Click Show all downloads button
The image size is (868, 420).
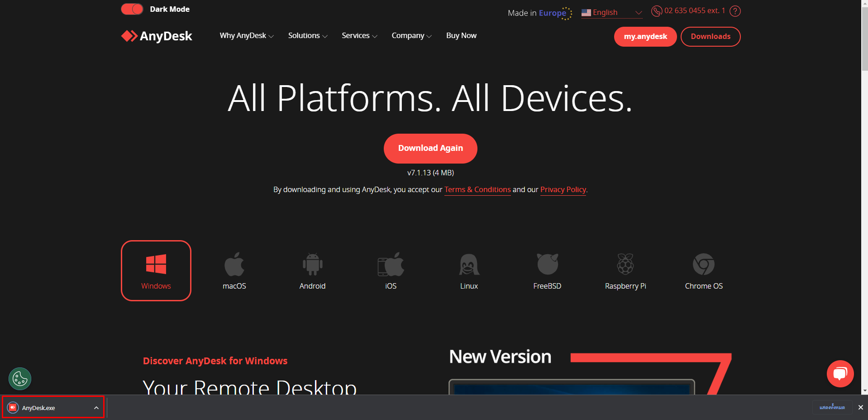coord(832,407)
